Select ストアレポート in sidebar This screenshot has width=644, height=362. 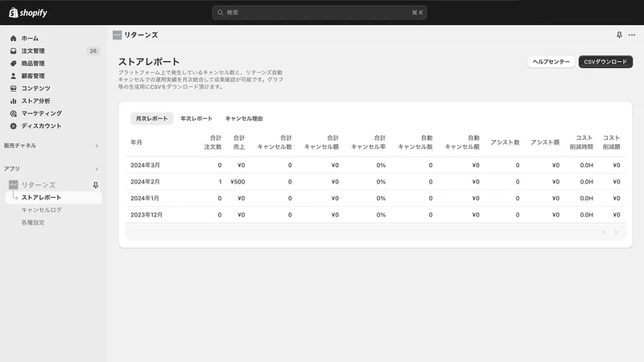pyautogui.click(x=53, y=197)
